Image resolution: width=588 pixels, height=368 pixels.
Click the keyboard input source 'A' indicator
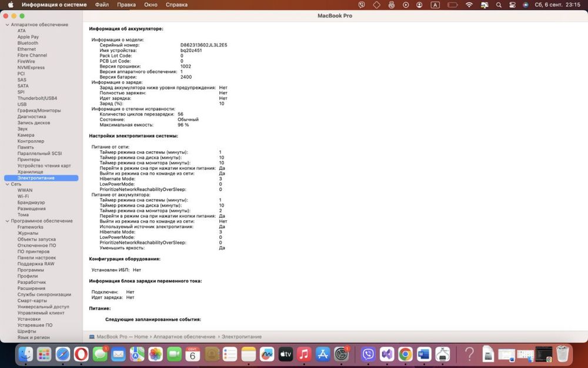pyautogui.click(x=435, y=5)
